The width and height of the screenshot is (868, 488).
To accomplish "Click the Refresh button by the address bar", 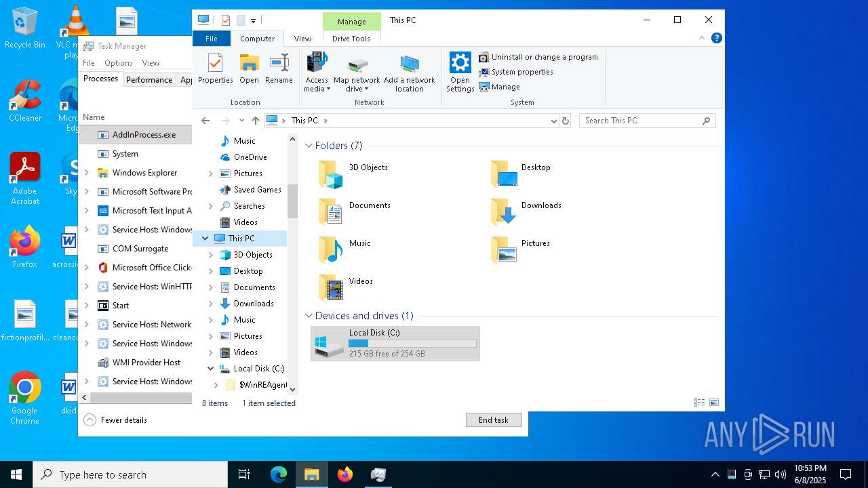I will point(566,121).
